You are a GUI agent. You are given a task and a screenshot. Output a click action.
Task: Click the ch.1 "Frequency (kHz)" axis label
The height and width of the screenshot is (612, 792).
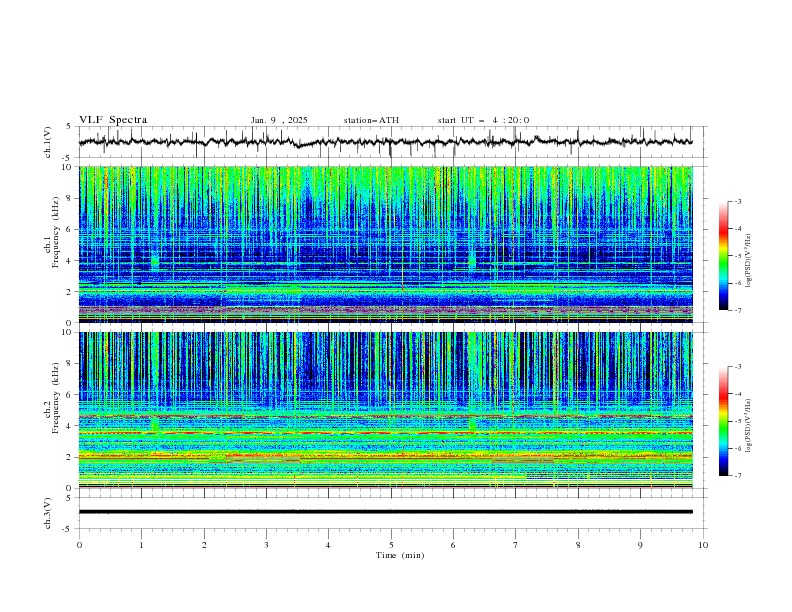click(x=56, y=231)
